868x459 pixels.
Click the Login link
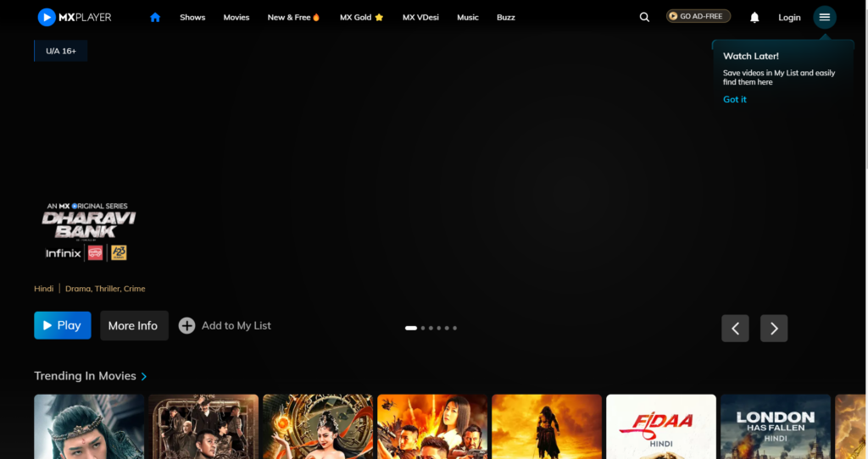click(x=789, y=17)
